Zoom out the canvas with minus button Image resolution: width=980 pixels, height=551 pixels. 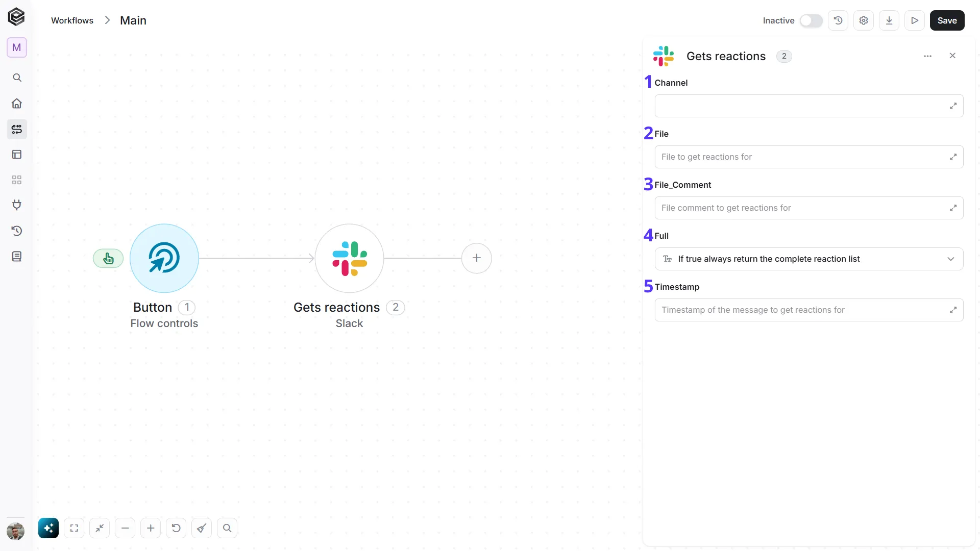tap(125, 528)
